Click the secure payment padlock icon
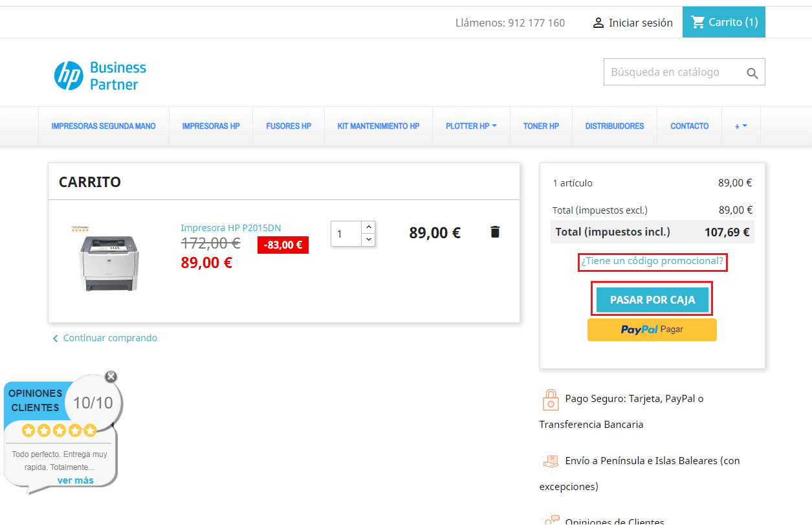 550,399
